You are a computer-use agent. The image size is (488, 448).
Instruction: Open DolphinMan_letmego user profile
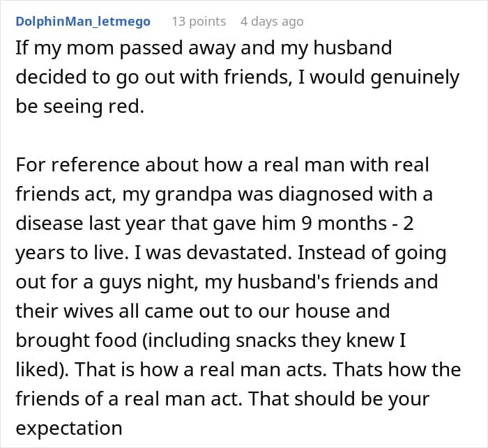pos(83,21)
